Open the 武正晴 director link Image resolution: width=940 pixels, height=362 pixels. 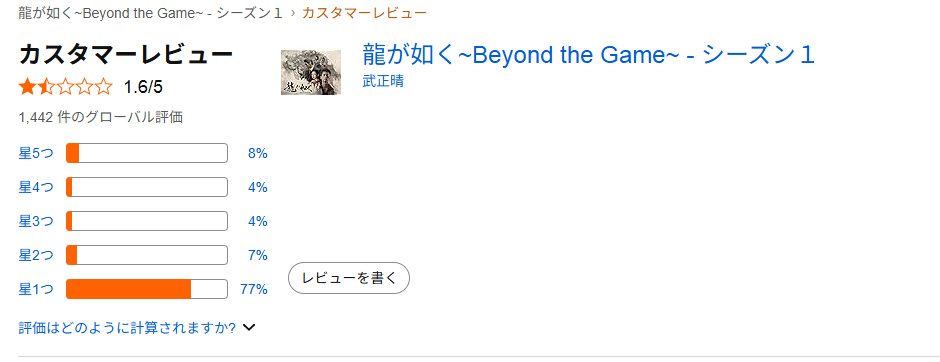tap(383, 82)
